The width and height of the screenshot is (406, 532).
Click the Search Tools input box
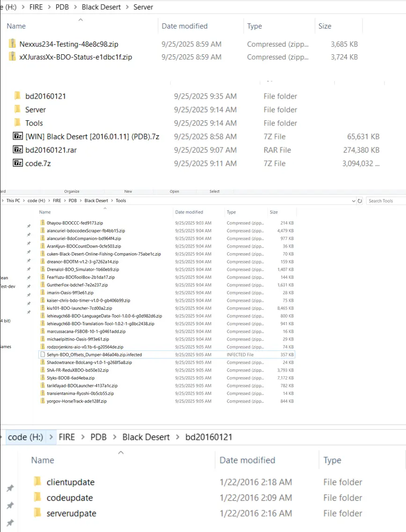click(387, 201)
